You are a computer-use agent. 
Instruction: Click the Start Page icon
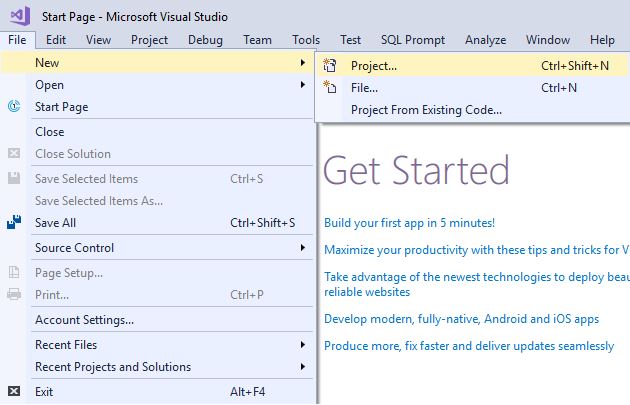tap(14, 107)
